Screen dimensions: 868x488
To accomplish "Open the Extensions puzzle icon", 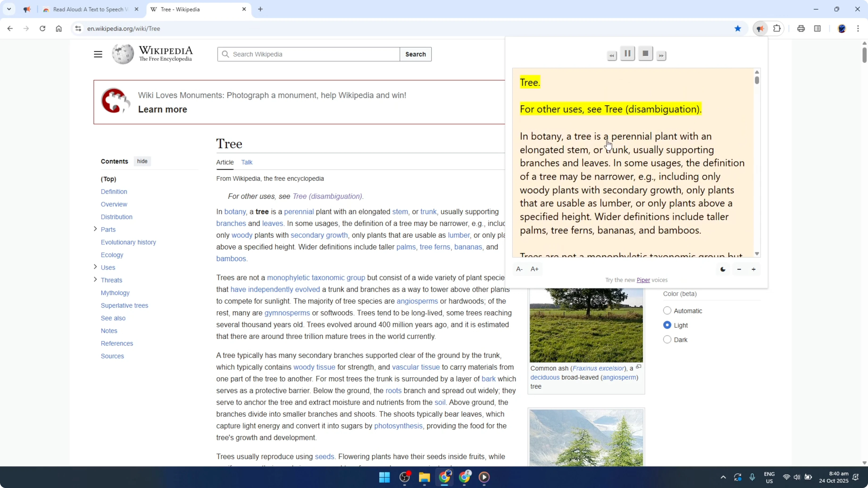I will click(777, 29).
